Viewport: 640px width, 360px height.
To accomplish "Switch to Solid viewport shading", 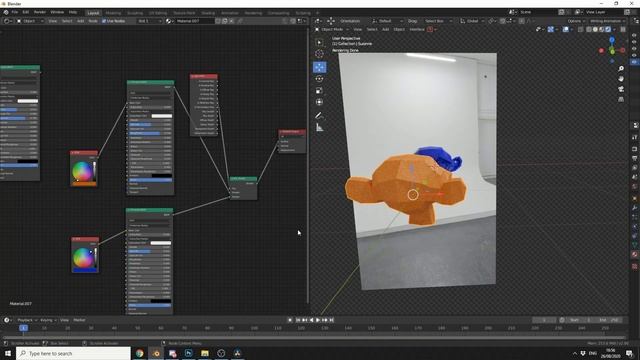I will pos(596,29).
